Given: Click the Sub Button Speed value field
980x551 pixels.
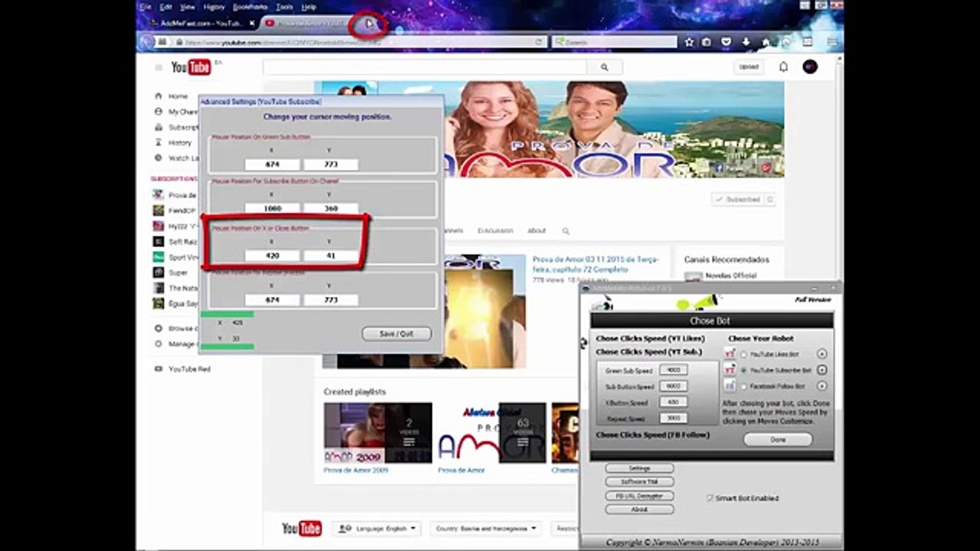Looking at the screenshot, I should coord(674,386).
